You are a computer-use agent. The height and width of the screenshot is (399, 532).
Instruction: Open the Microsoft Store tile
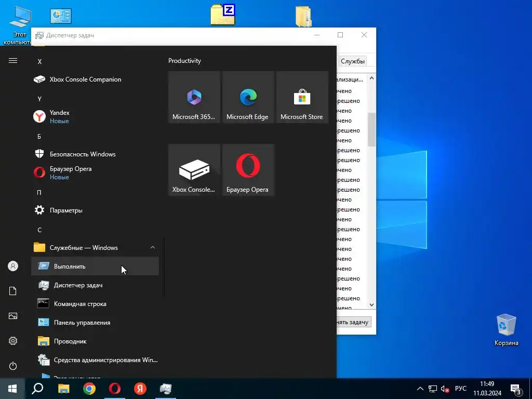(302, 97)
